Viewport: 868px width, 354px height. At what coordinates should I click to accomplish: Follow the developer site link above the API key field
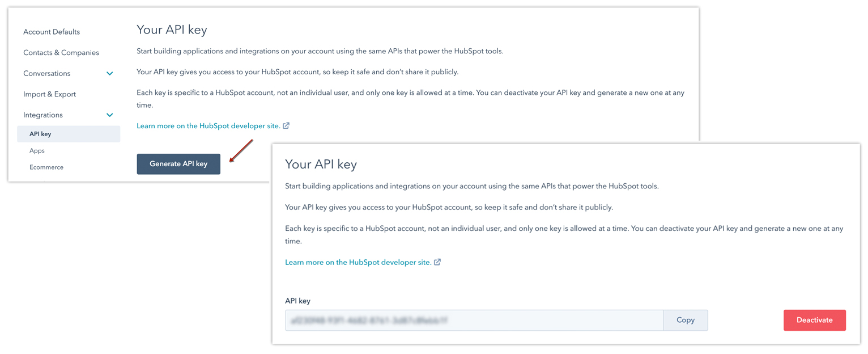358,263
